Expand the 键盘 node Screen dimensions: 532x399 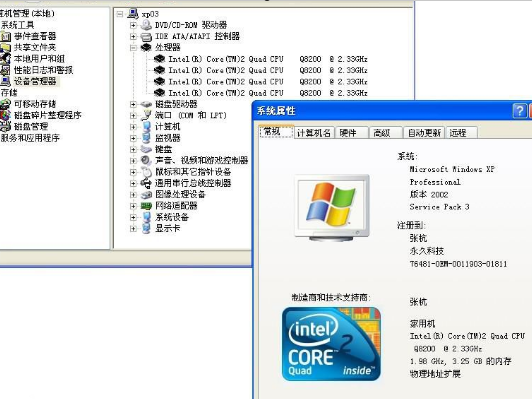point(133,149)
